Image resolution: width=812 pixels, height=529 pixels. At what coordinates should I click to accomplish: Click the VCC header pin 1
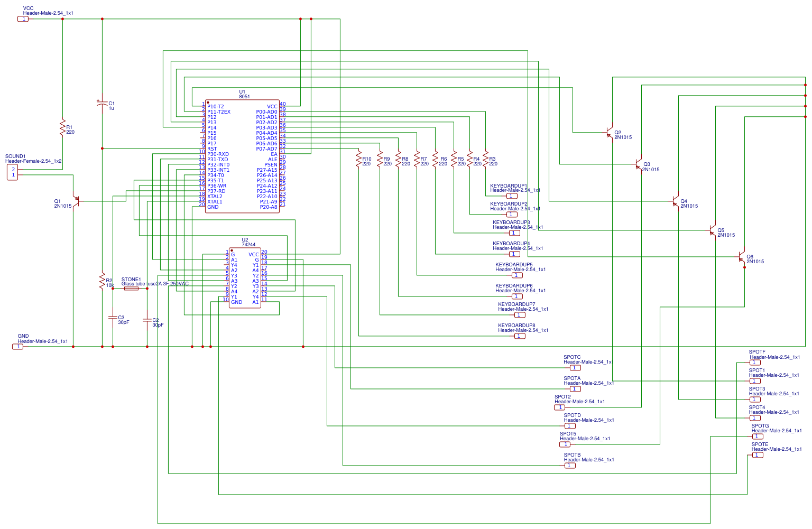point(23,19)
